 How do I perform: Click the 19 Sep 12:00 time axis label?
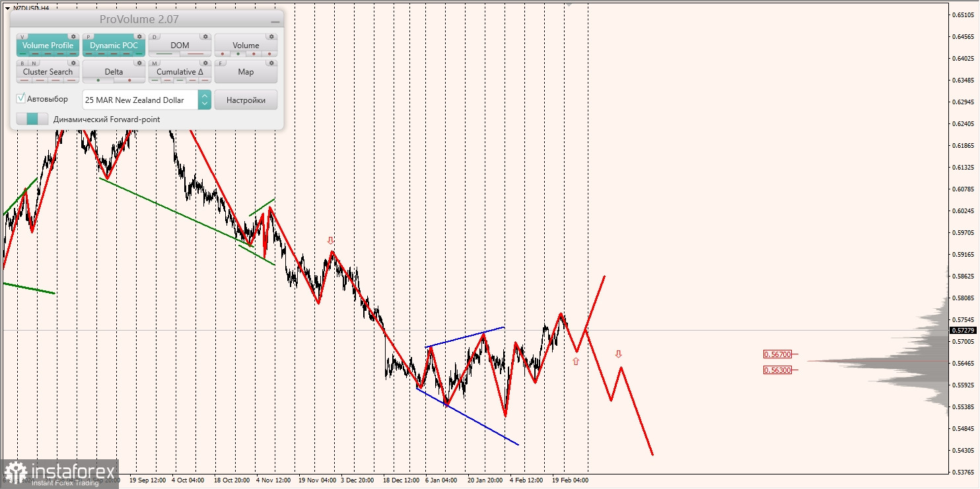148,480
